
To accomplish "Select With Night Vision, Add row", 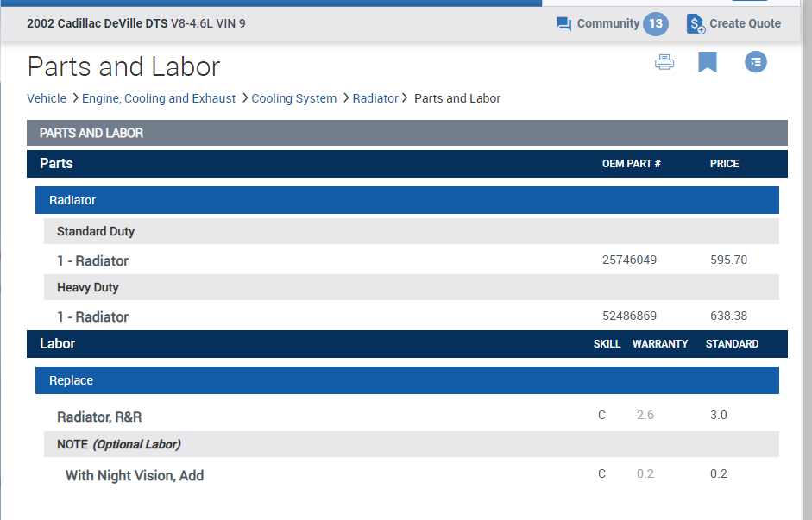I will tap(412, 474).
